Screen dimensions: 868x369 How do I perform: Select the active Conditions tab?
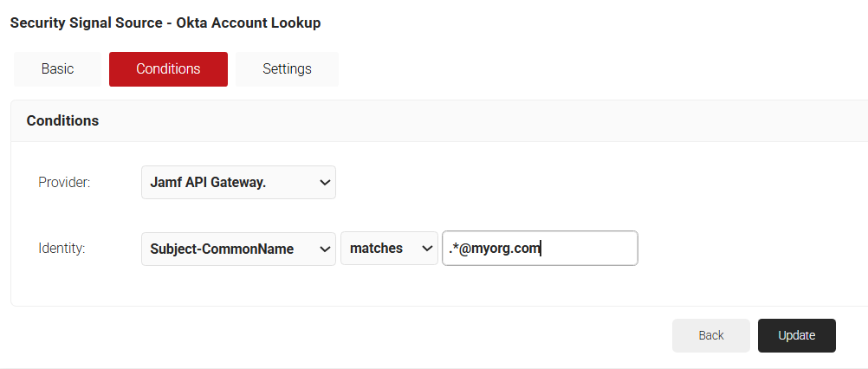[168, 69]
